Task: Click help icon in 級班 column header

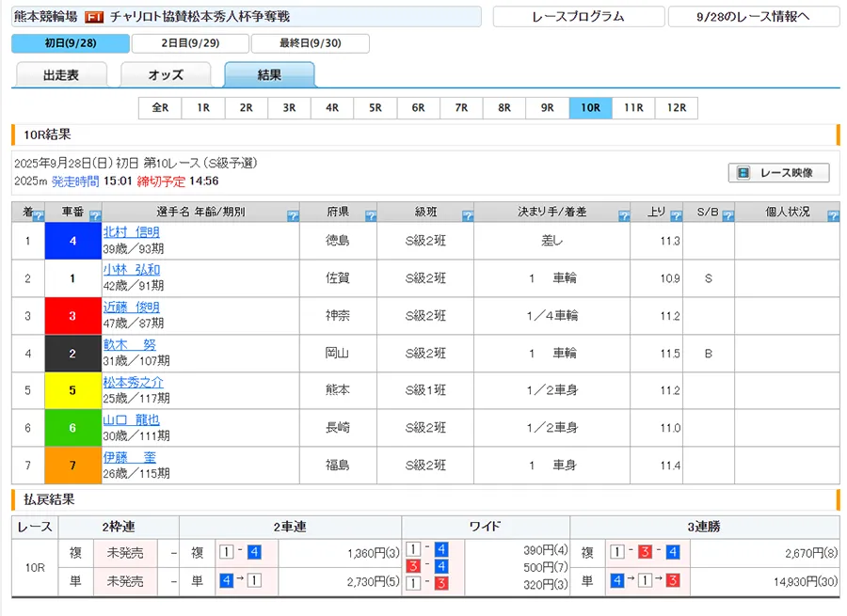Action: [x=467, y=216]
